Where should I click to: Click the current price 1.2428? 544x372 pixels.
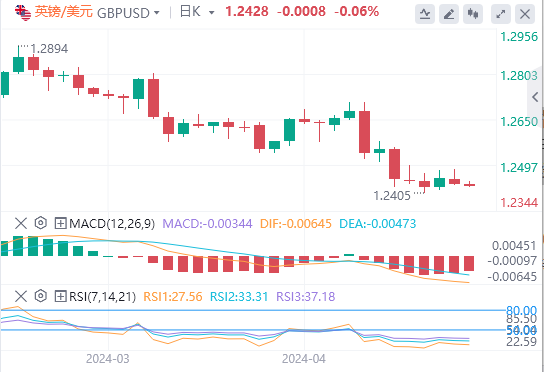point(247,12)
